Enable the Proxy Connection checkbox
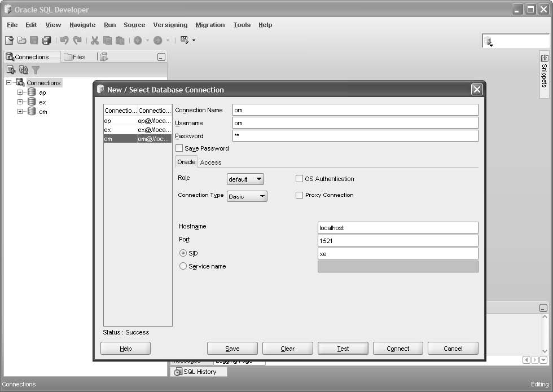 click(x=299, y=195)
